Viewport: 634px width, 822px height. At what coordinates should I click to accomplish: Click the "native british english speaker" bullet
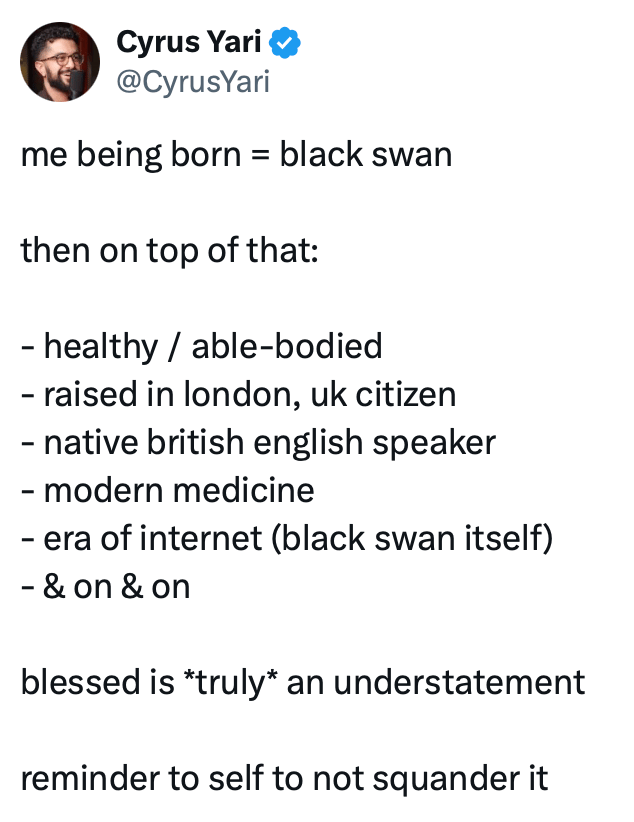click(258, 442)
